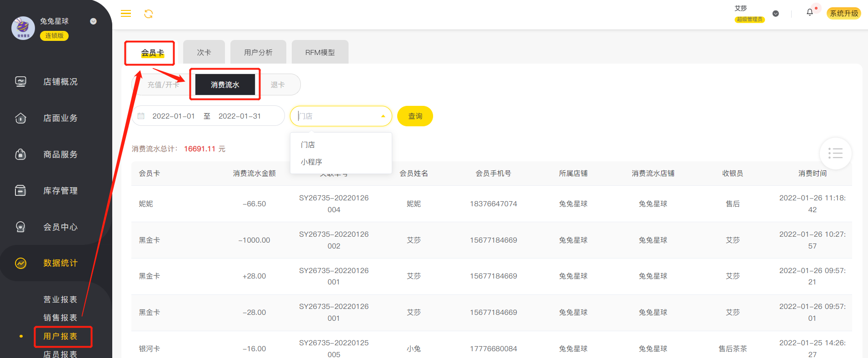Click the 收银员 column header
Screen dimensions: 868x358
click(733, 173)
